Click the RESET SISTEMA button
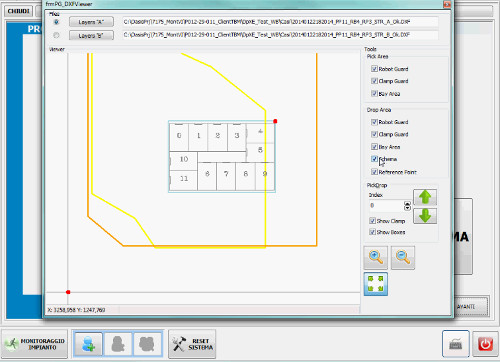Screen dimensions: 500x362 tap(192, 344)
